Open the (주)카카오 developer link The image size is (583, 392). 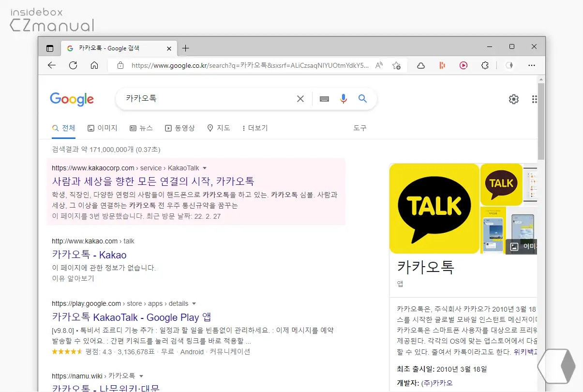pos(437,383)
